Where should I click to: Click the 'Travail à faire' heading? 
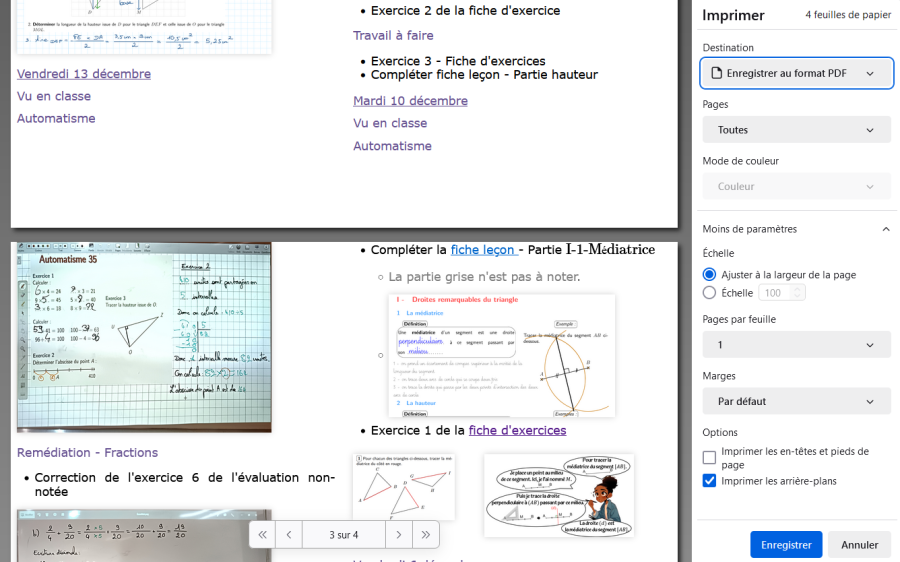tap(393, 36)
